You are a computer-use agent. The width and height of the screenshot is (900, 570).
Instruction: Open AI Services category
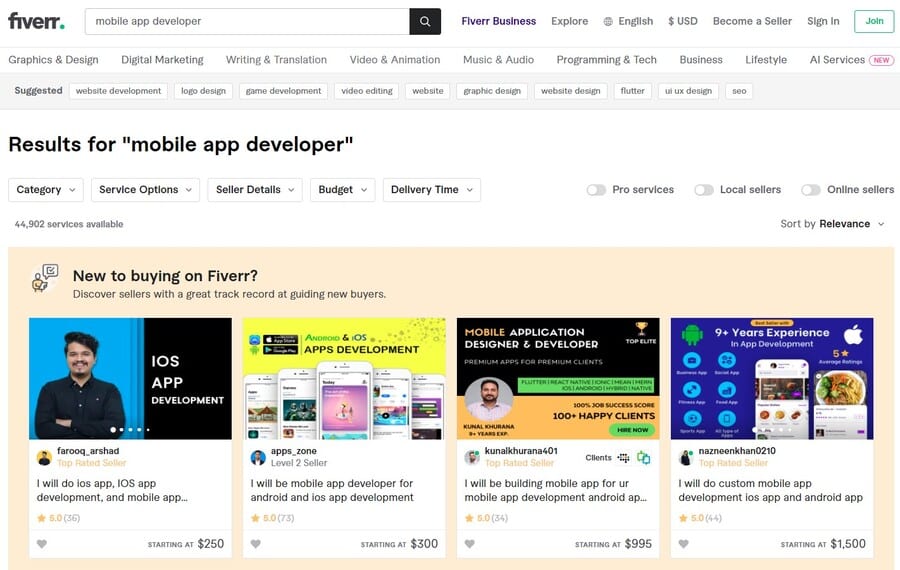[x=837, y=60]
